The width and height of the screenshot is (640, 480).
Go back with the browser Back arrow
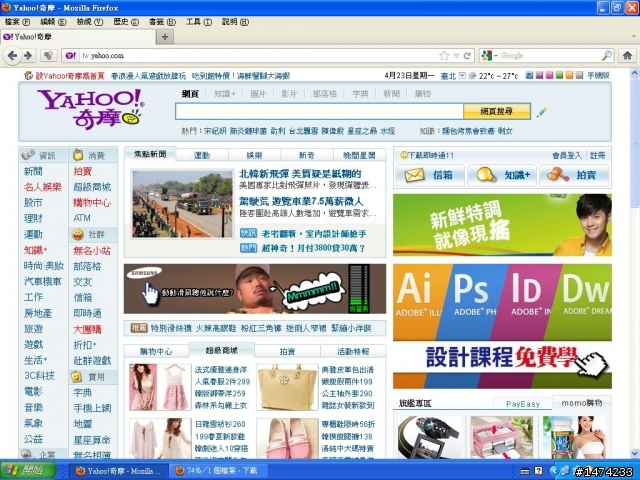[12, 56]
